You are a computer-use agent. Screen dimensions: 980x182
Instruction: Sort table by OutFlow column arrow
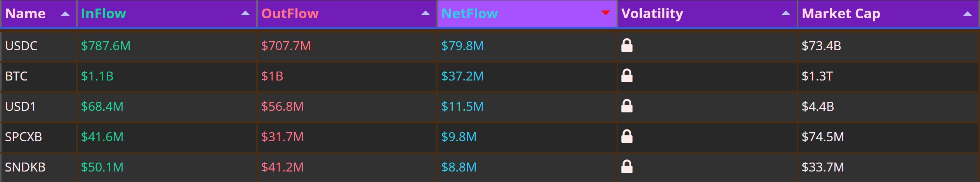[426, 13]
